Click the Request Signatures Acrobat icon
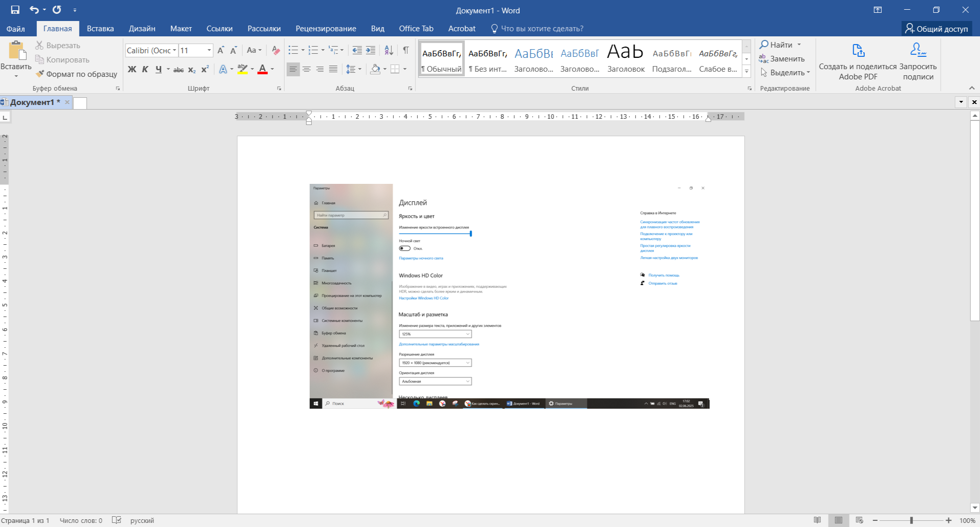Viewport: 980px width, 527px height. coord(918,50)
